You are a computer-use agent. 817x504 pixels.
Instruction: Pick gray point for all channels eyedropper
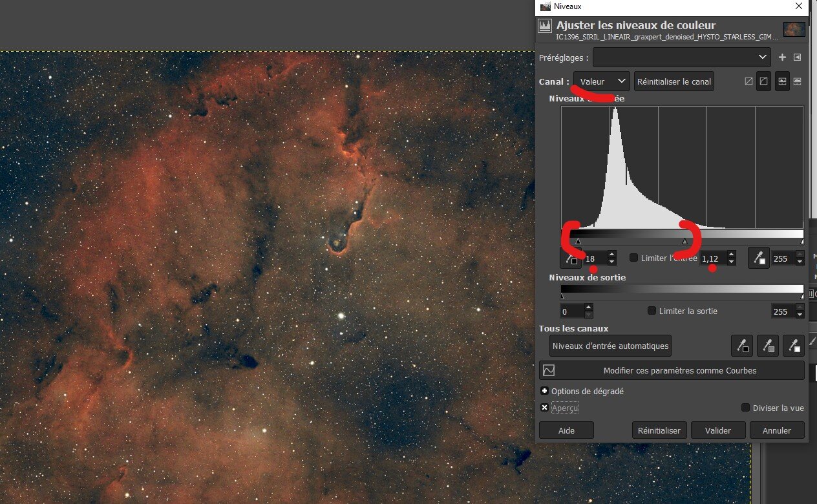click(767, 346)
